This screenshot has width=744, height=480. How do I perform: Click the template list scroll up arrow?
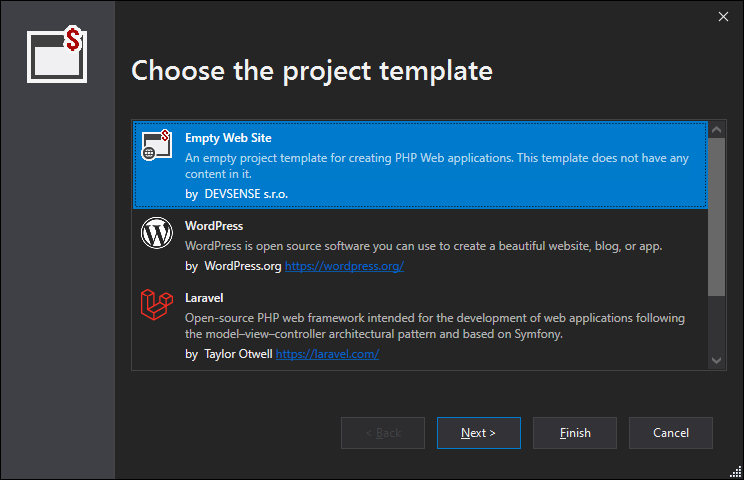(x=716, y=129)
